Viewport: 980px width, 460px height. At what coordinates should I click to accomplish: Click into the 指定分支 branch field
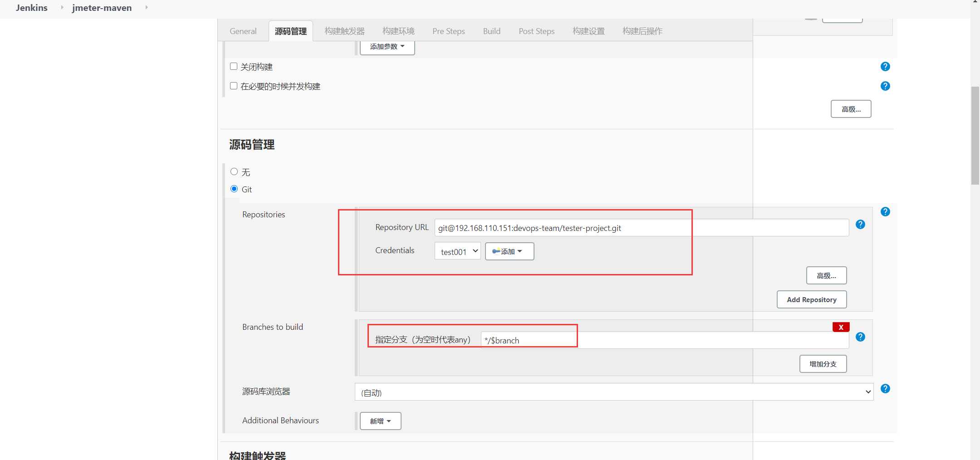tap(665, 340)
